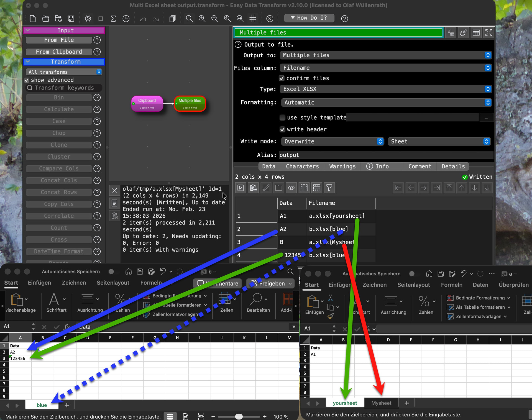Click the zoom in magnifier icon

pyautogui.click(x=202, y=19)
